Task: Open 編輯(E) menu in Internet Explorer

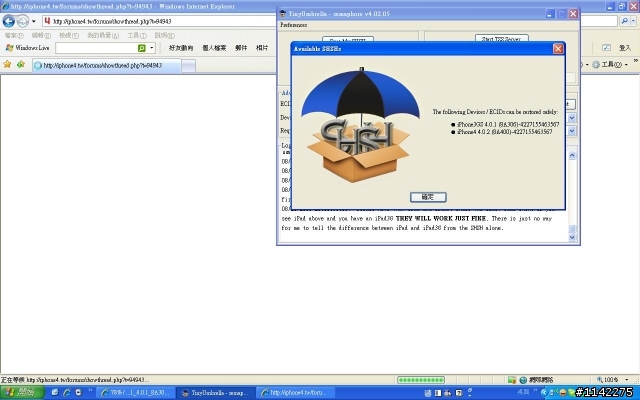Action: coord(41,36)
